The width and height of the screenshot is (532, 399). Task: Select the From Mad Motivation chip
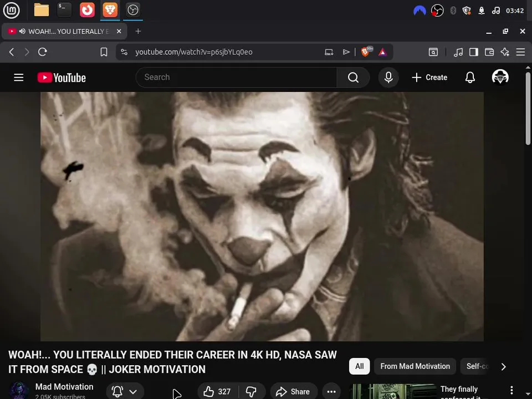point(415,366)
